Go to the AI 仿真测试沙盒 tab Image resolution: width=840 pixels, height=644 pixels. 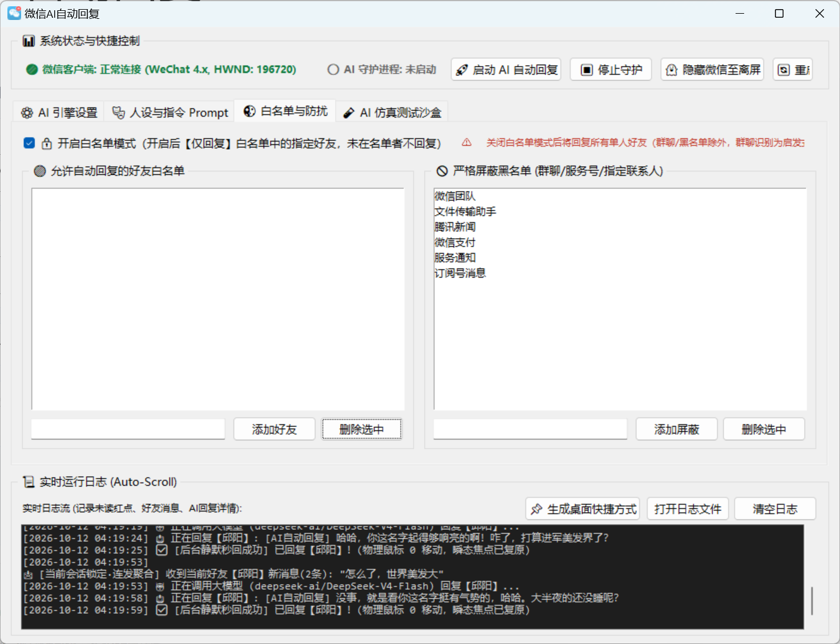(392, 112)
